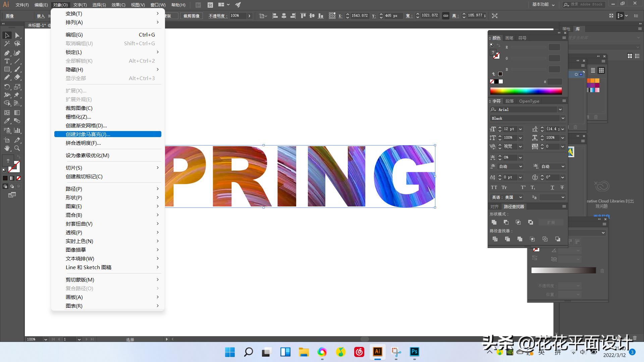Pick the Zoom magnifier tool
Image resolution: width=644 pixels, height=362 pixels.
(17, 148)
